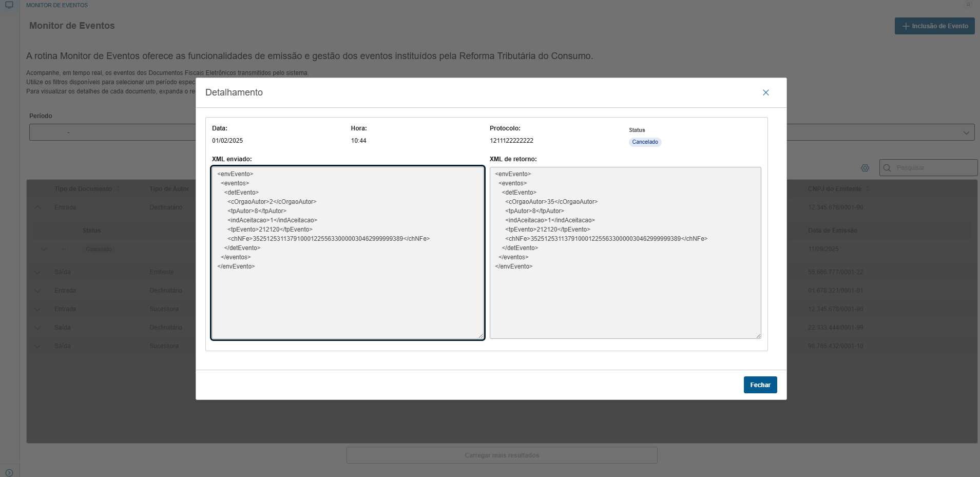The image size is (980, 477).
Task: Open the user profile icon in the top-right corner
Action: 968,5
